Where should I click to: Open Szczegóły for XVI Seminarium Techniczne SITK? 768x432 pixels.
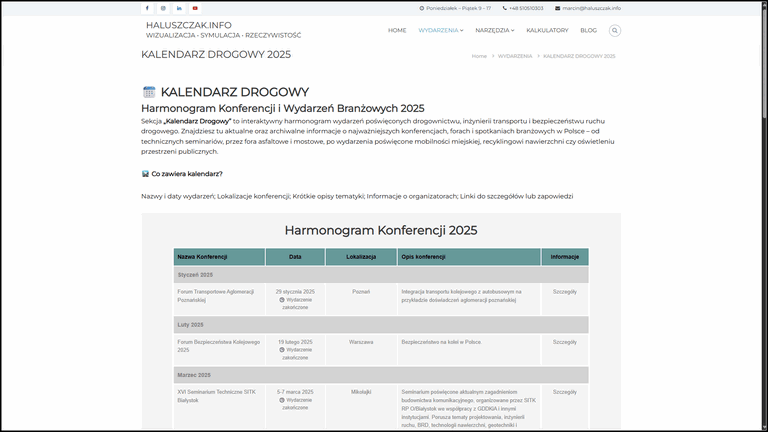pos(565,392)
